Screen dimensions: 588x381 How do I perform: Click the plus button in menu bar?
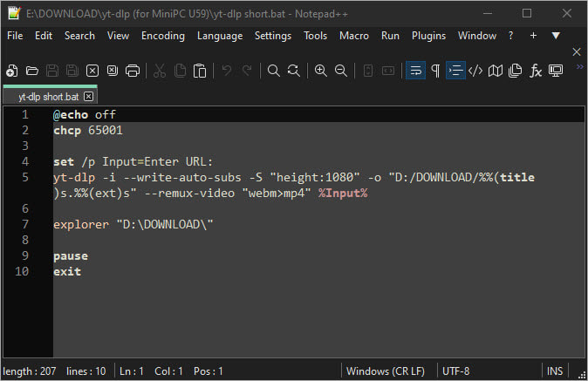[533, 36]
